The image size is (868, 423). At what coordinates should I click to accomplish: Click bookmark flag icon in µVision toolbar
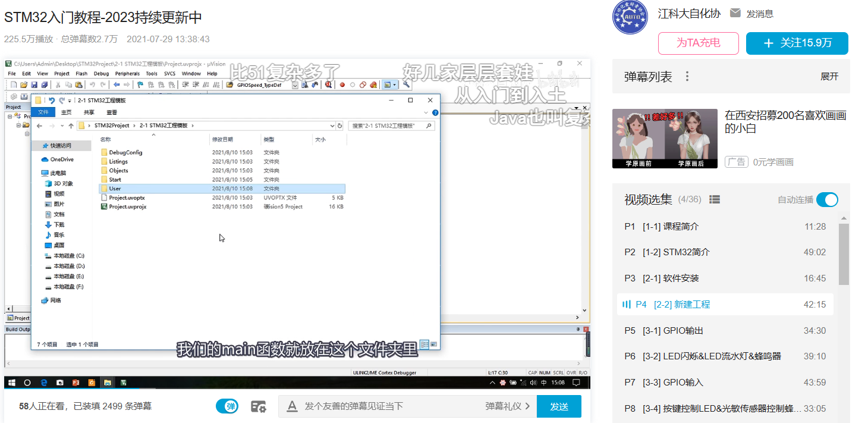point(140,84)
